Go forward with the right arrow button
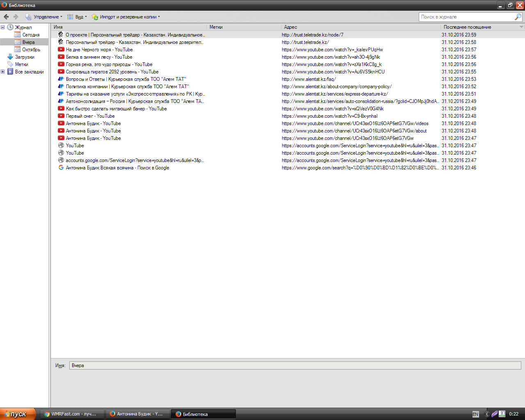525x420 pixels. click(16, 17)
